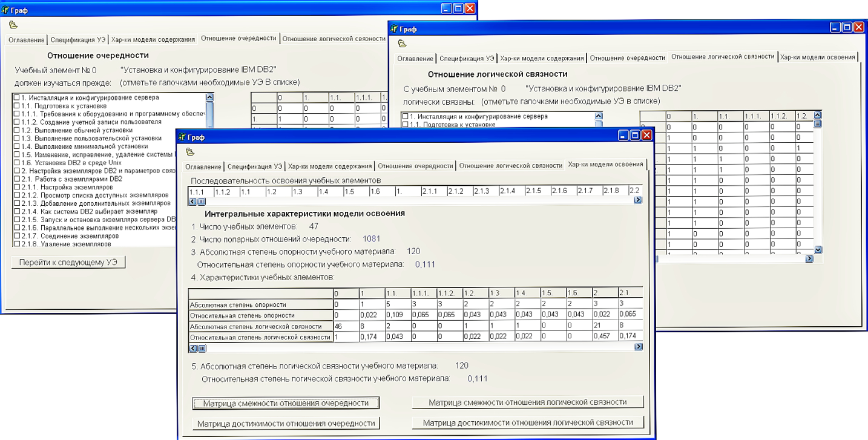Open Хар-ки модели освоения tab in the right window
Viewport: 868px width, 440px height.
click(x=817, y=57)
